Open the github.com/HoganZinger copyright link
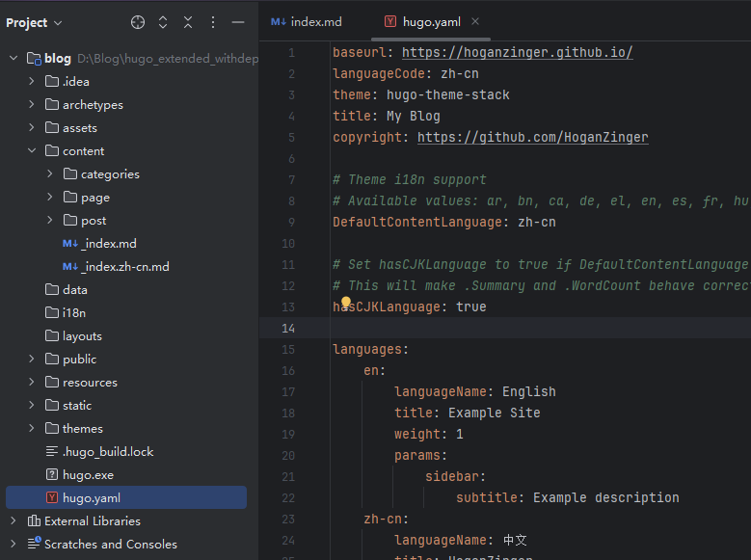The image size is (751, 560). [x=532, y=137]
